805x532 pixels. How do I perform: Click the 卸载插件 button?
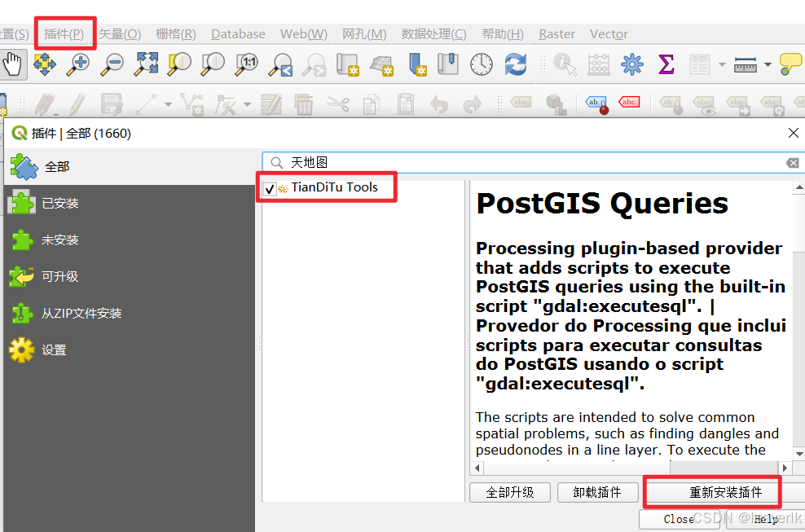[x=597, y=492]
